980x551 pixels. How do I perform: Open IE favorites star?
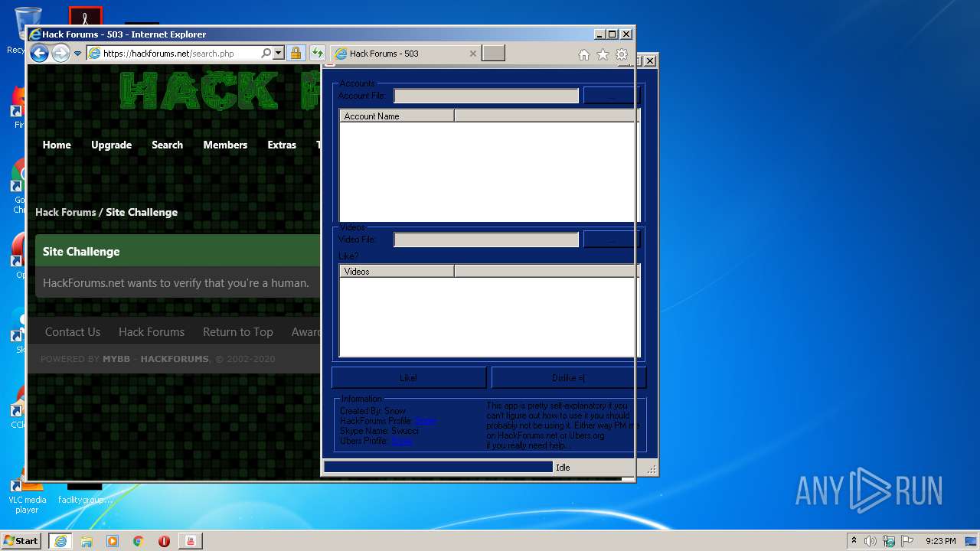point(603,54)
